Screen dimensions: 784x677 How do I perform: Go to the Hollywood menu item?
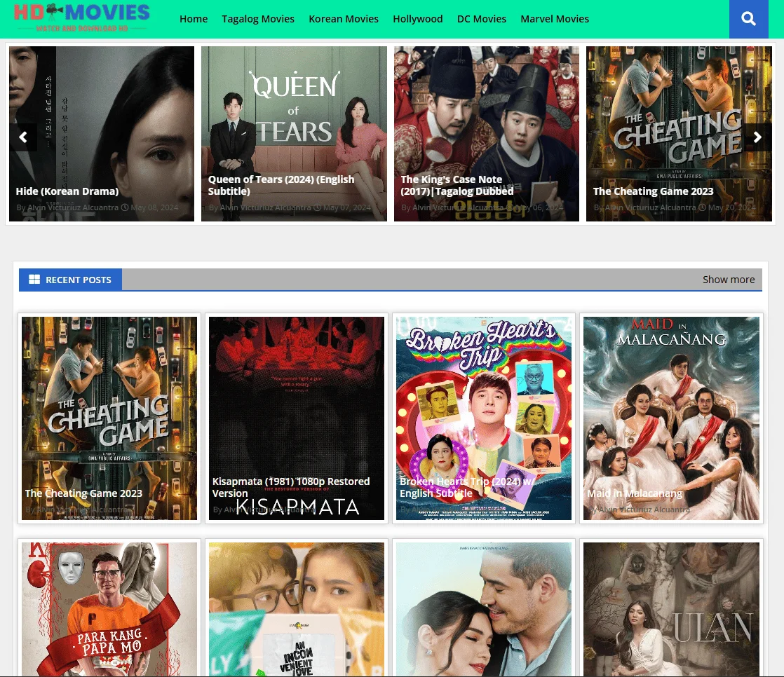(x=417, y=19)
